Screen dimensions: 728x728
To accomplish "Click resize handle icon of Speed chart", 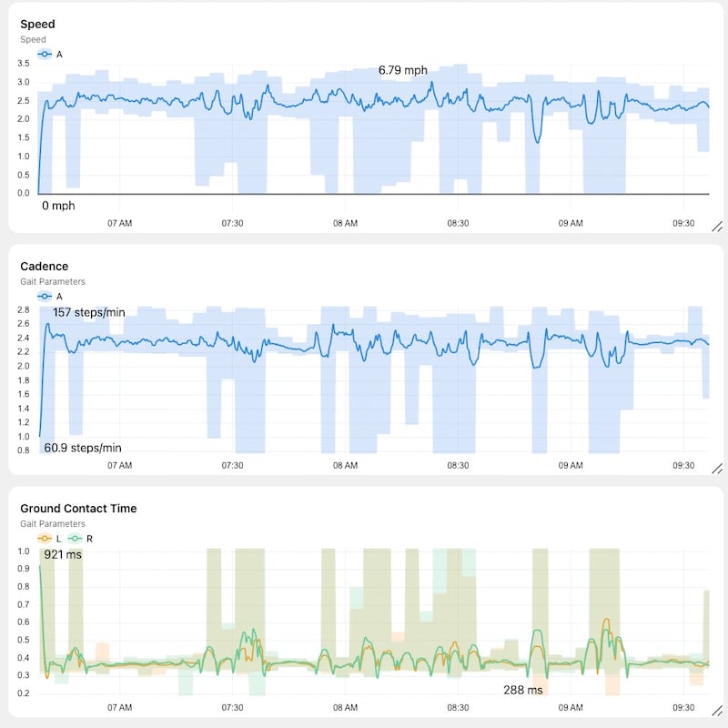I will pyautogui.click(x=717, y=227).
